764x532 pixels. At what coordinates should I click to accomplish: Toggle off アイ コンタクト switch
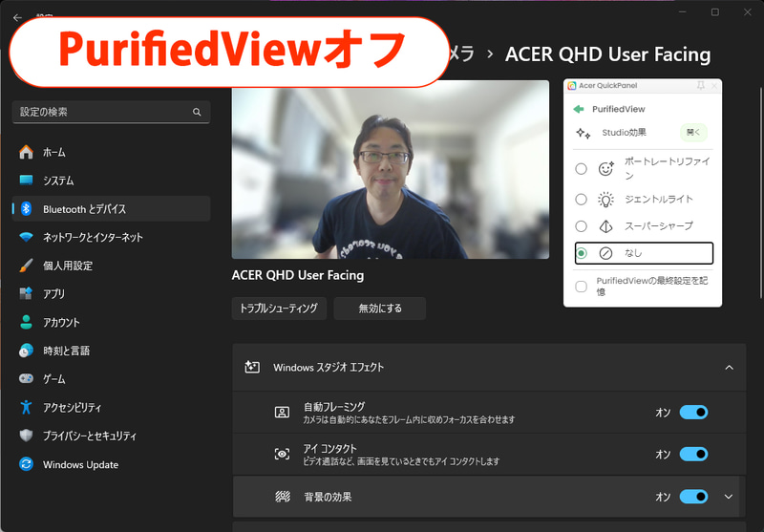[x=693, y=455]
